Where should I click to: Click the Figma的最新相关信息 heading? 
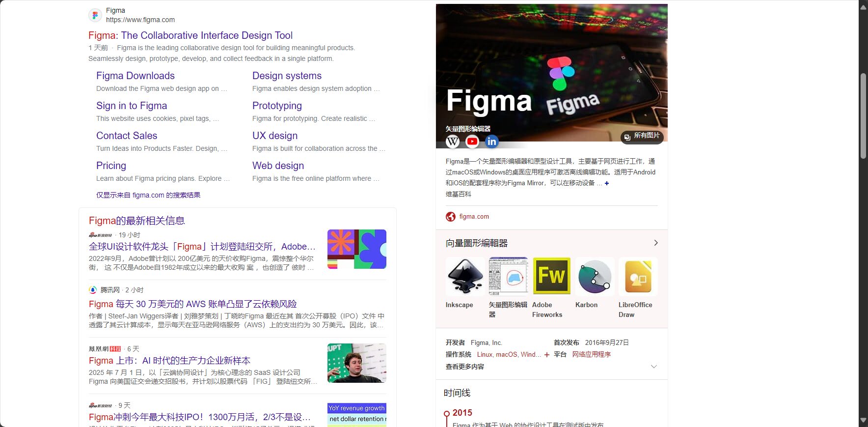137,221
